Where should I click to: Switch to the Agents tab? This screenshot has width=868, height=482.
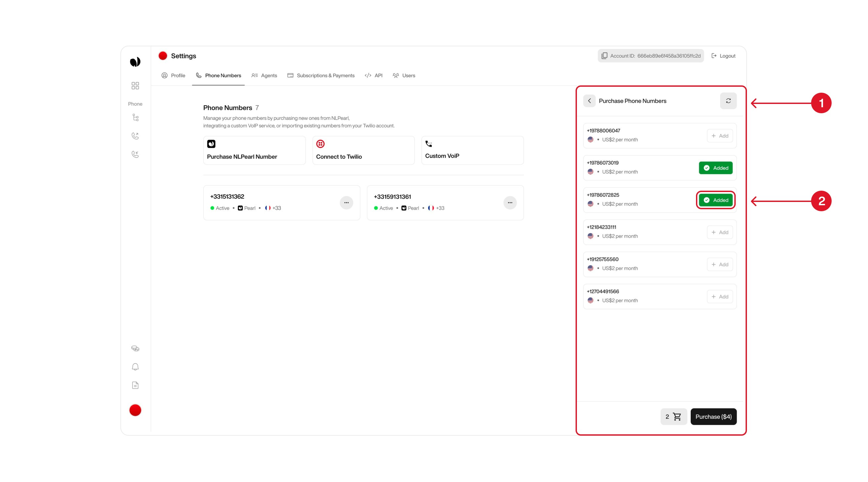click(264, 75)
